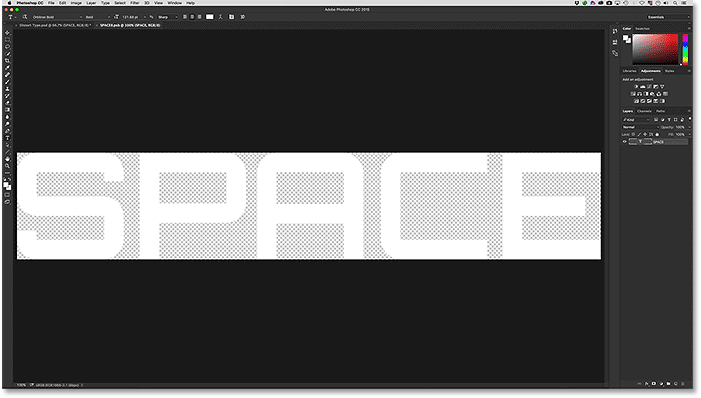Open the Create Warped Text dialog

[220, 17]
